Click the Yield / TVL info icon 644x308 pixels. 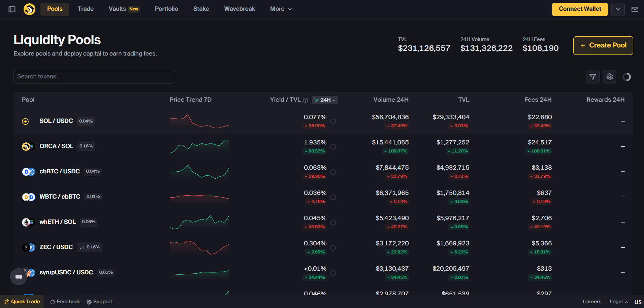pos(305,100)
